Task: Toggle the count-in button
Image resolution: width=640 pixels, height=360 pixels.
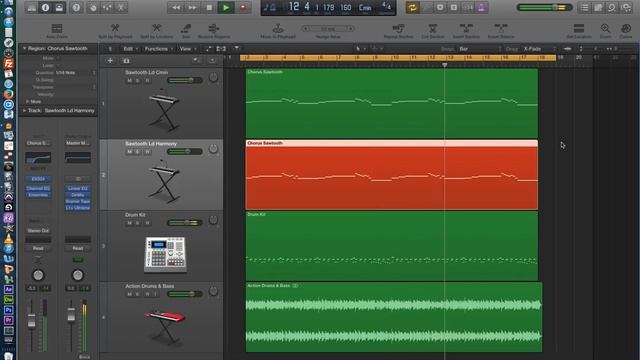Action: [x=468, y=7]
